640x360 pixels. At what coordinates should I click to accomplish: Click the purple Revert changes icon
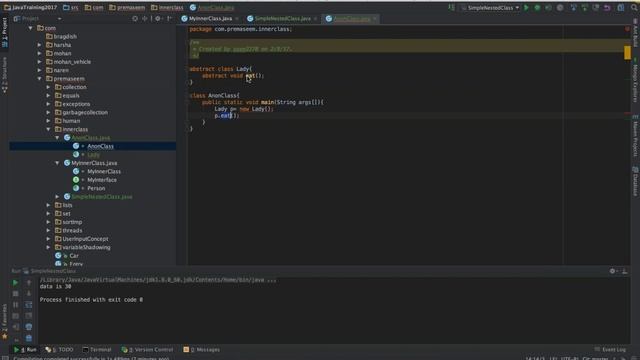click(x=607, y=7)
